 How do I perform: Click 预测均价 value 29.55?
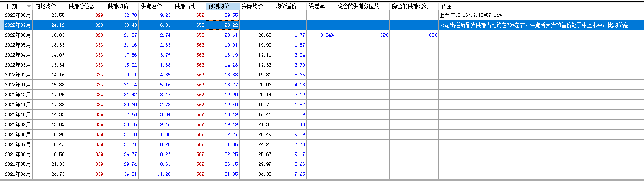point(222,15)
